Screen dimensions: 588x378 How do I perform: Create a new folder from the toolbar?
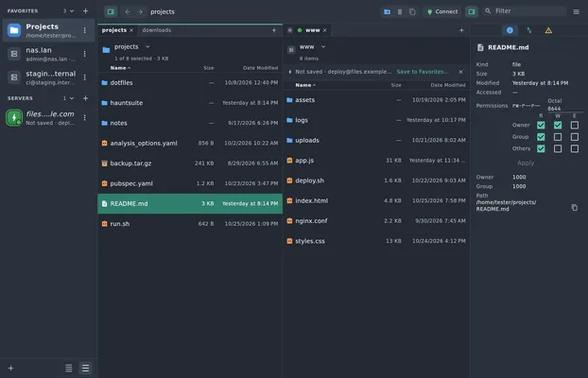click(387, 11)
